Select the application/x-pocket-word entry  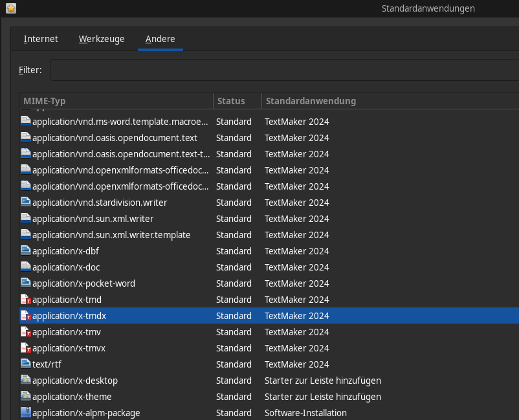(83, 283)
